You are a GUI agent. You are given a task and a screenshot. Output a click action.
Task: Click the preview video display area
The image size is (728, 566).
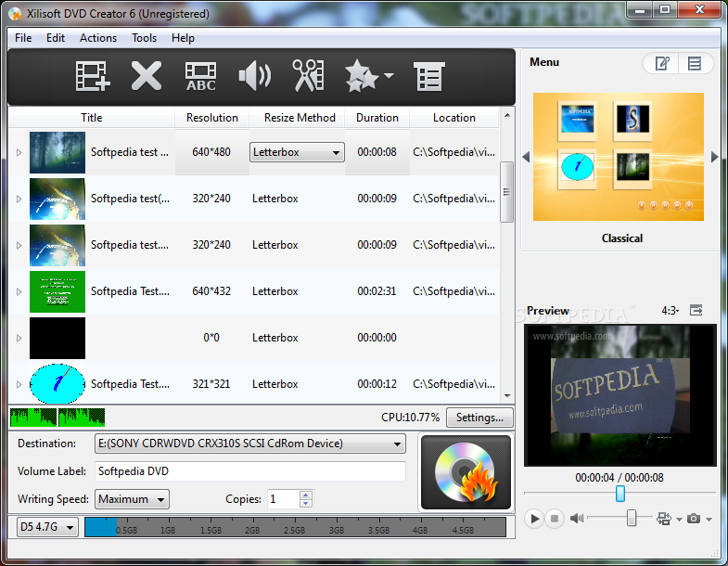(620, 395)
